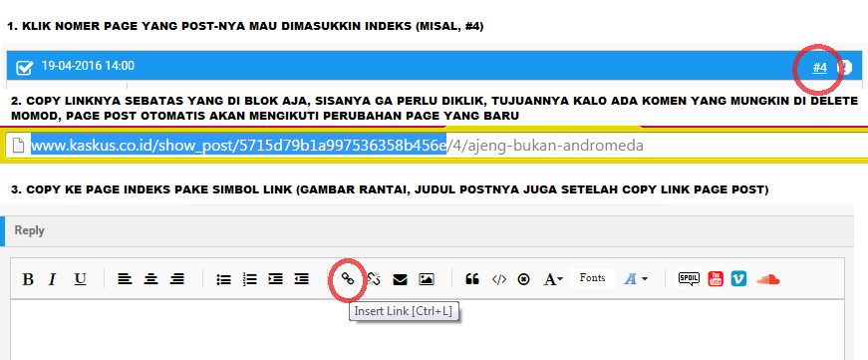Image resolution: width=868 pixels, height=360 pixels.
Task: Align text right
Action: point(177,279)
